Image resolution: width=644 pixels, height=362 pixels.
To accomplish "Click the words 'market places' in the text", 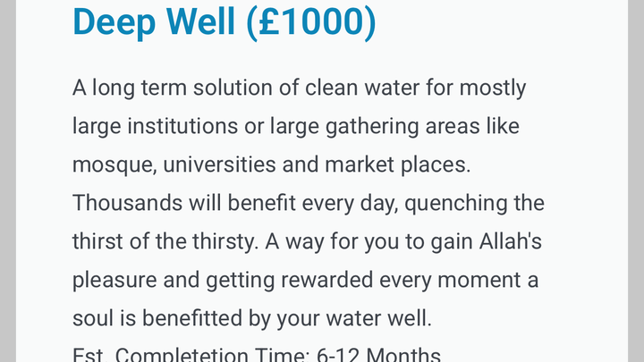I will point(397,164).
